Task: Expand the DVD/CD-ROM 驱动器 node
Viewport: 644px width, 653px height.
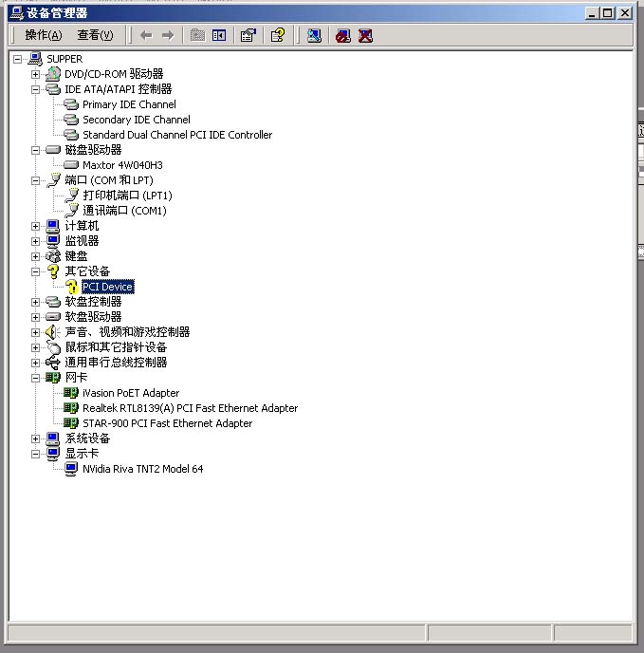Action: pos(35,74)
